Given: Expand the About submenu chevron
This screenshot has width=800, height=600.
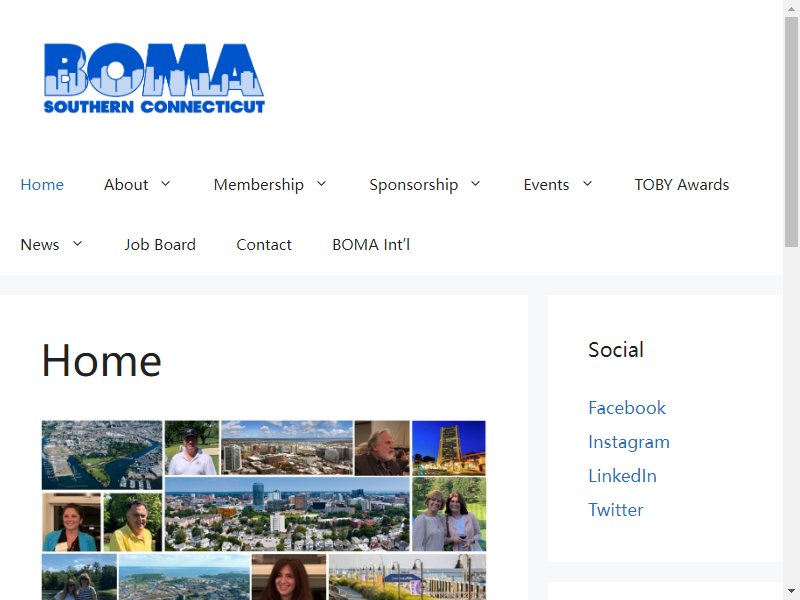Looking at the screenshot, I should tap(165, 184).
